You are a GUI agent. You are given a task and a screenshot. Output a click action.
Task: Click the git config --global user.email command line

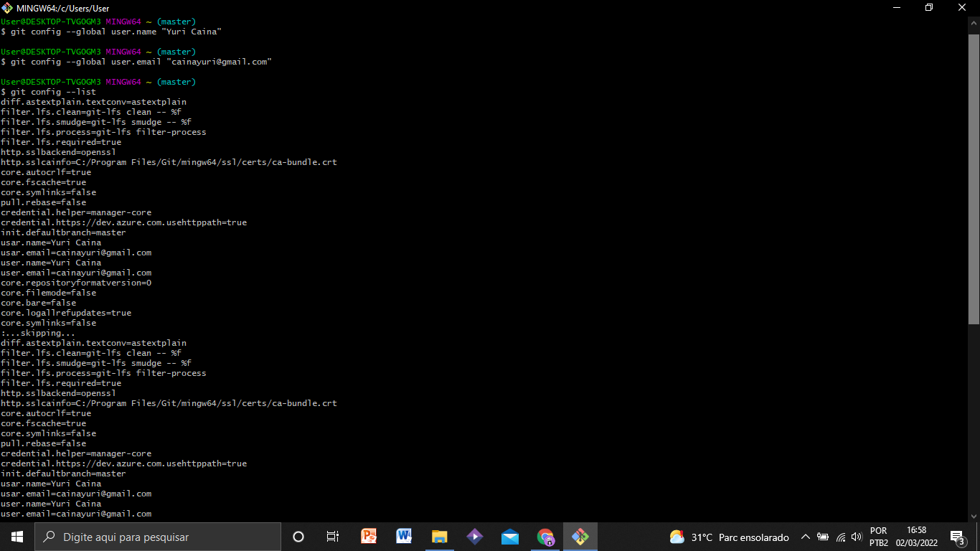tap(136, 62)
